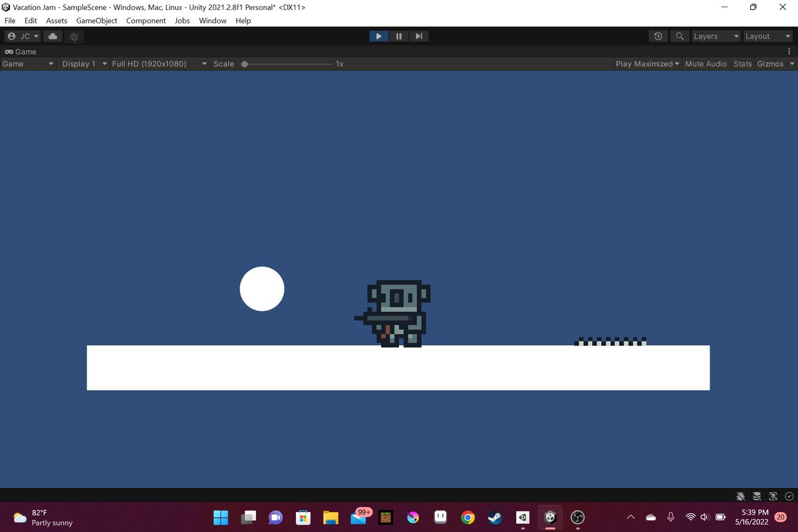Click the OneDrive cloud tray icon
This screenshot has height=532, width=798.
650,517
